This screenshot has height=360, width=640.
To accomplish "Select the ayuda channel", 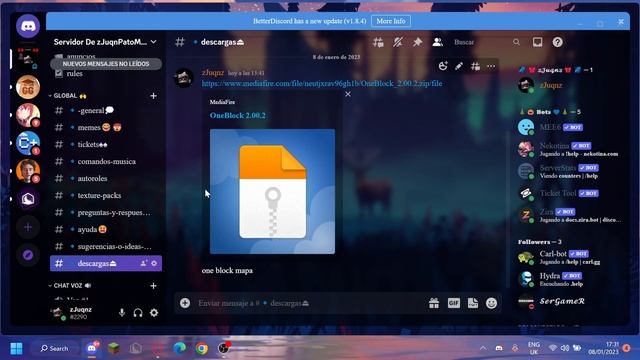I will pos(106,229).
